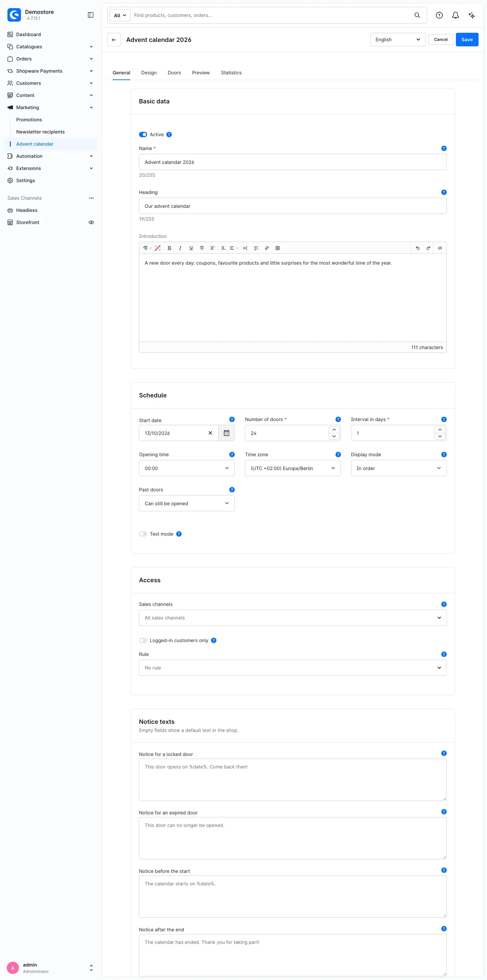The width and height of the screenshot is (487, 980).
Task: Open the English language selector
Action: tap(398, 40)
